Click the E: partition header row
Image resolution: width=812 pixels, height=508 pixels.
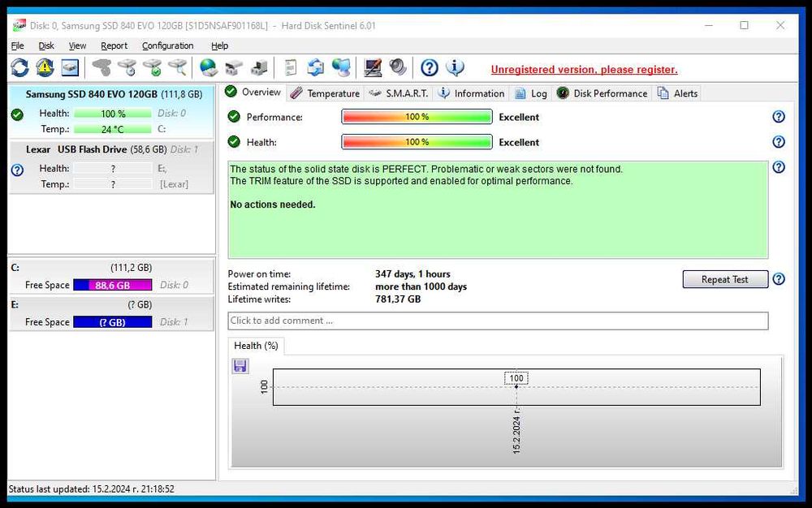click(110, 304)
